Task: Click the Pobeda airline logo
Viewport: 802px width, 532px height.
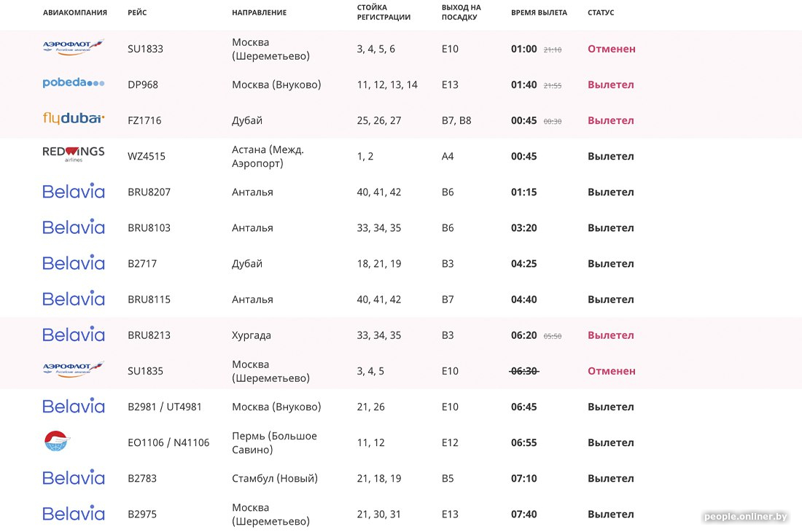Action: click(x=73, y=83)
